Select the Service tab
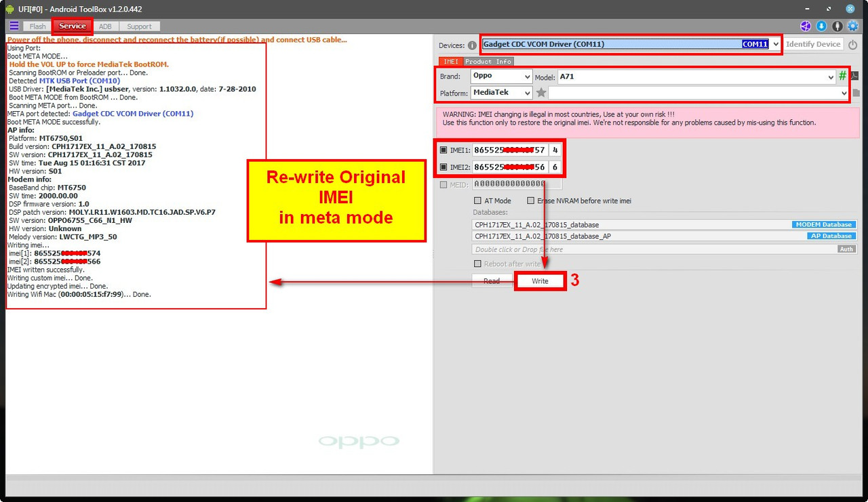 click(x=73, y=26)
